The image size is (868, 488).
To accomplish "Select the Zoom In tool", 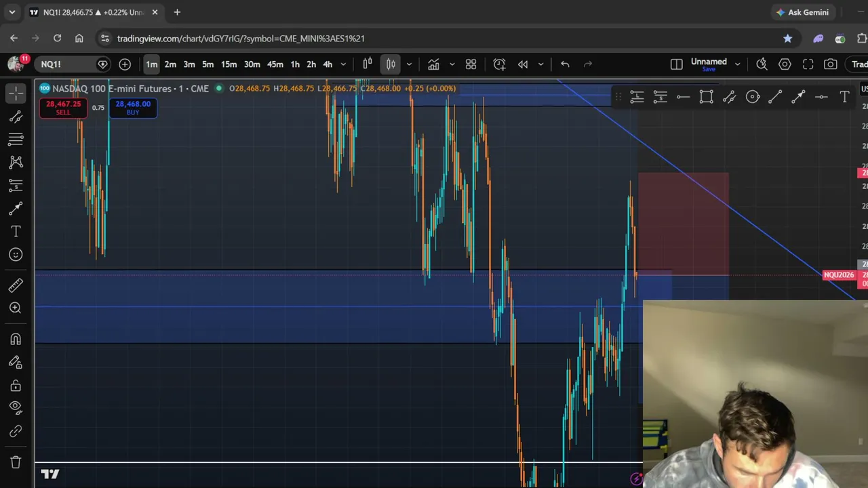I will coord(16,308).
